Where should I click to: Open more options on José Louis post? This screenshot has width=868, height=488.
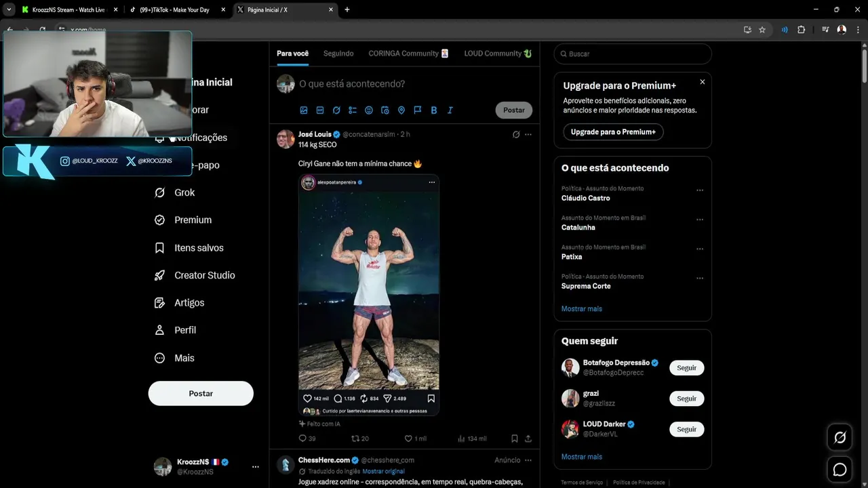click(528, 134)
